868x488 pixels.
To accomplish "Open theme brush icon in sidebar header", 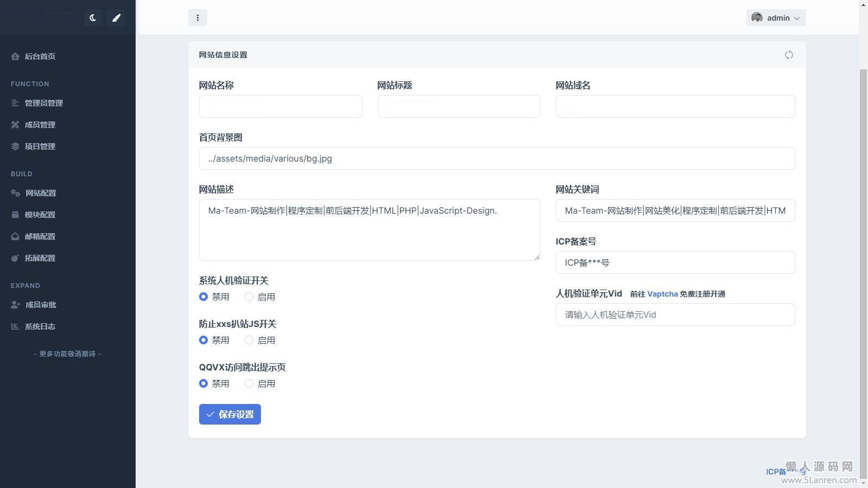I will point(116,18).
